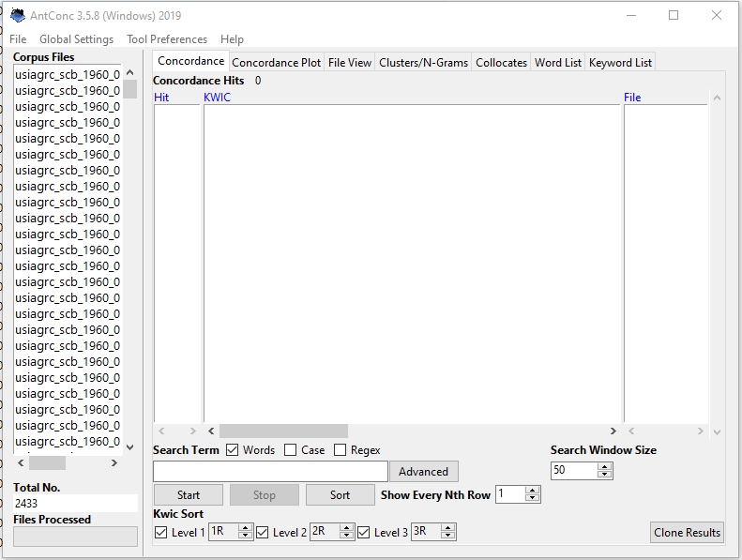Screen dimensions: 742x560
Task: Uncheck the Words search option
Action: point(232,450)
